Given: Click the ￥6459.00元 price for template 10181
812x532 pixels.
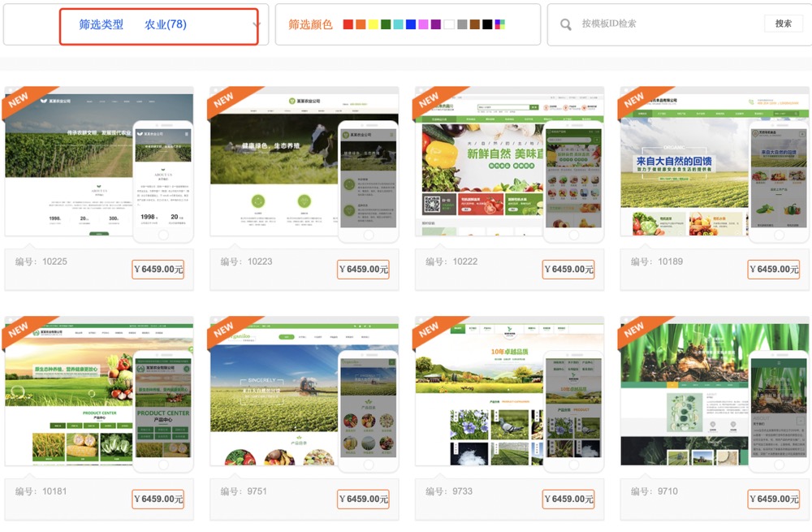Looking at the screenshot, I should pyautogui.click(x=158, y=499).
